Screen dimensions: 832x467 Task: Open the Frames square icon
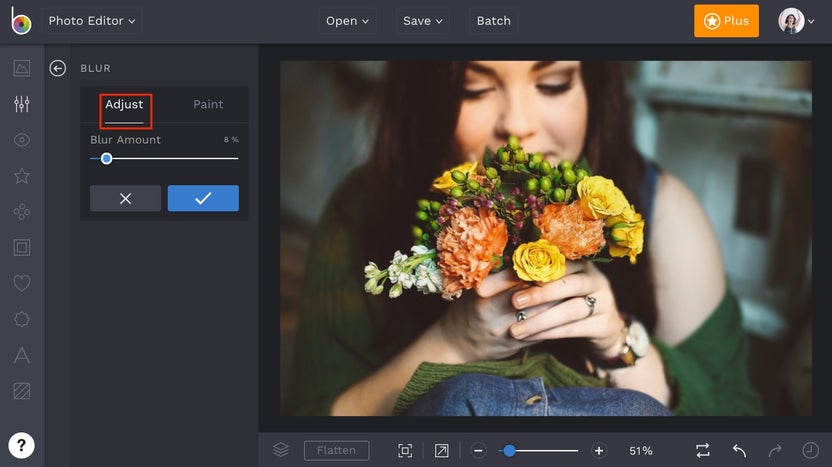click(x=22, y=247)
